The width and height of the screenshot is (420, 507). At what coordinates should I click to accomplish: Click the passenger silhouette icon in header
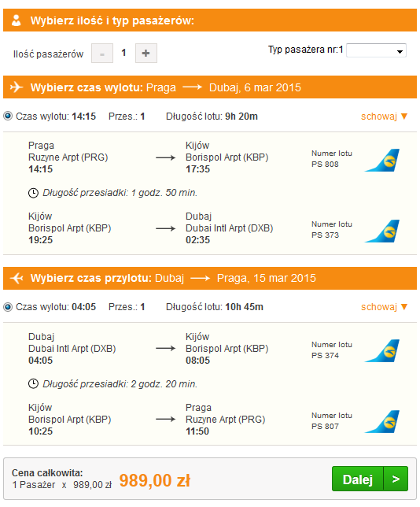[16, 20]
